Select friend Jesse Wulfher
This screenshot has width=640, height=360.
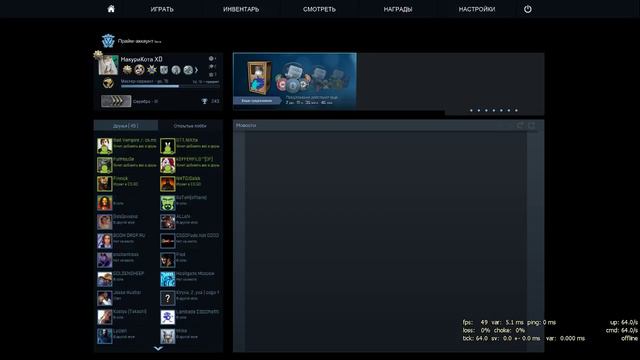point(127,298)
